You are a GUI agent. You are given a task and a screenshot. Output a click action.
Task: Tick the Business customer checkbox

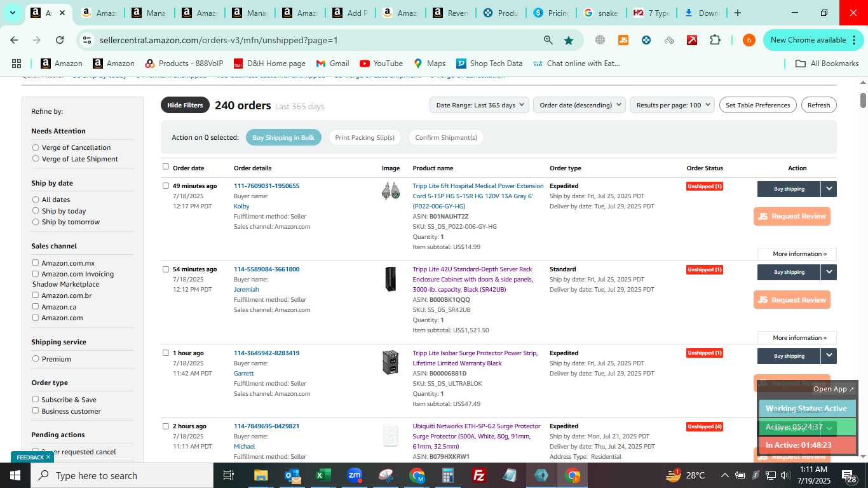click(36, 410)
